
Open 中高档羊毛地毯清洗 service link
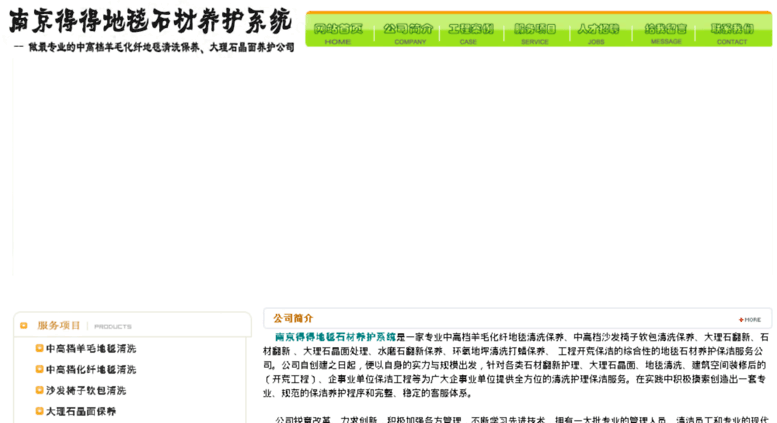(x=91, y=349)
